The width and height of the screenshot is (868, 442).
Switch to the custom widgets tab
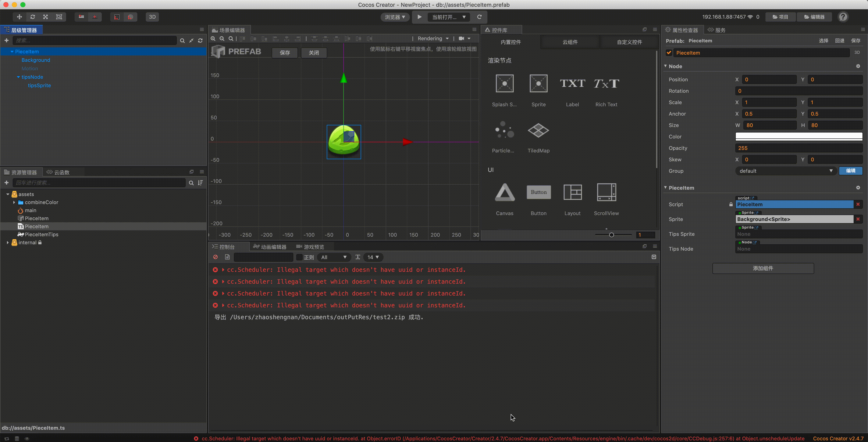pyautogui.click(x=629, y=42)
